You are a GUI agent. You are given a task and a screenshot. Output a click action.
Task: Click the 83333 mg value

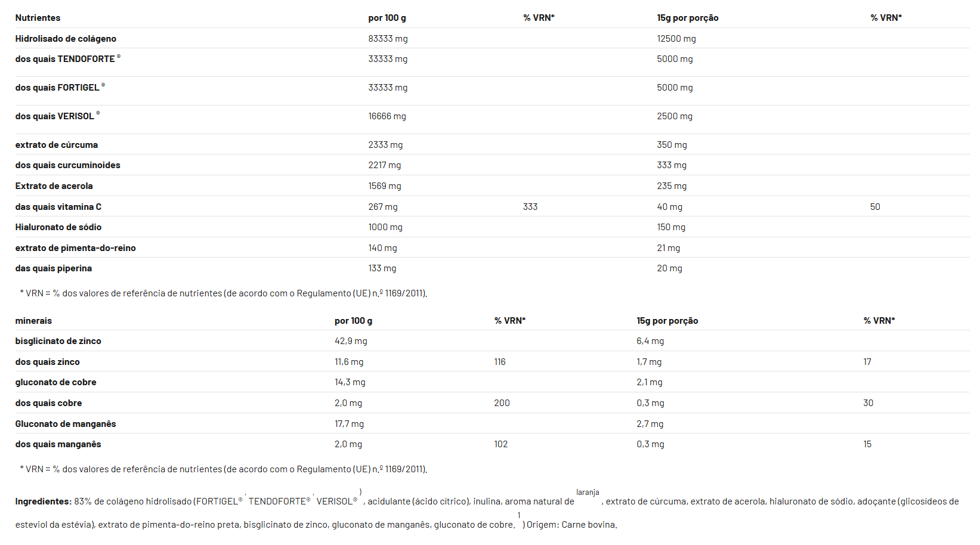click(x=388, y=39)
